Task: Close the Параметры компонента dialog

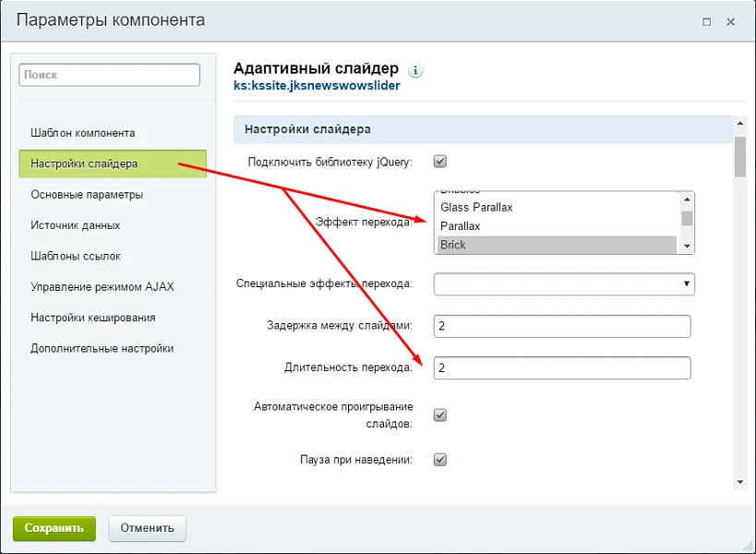Action: (730, 22)
